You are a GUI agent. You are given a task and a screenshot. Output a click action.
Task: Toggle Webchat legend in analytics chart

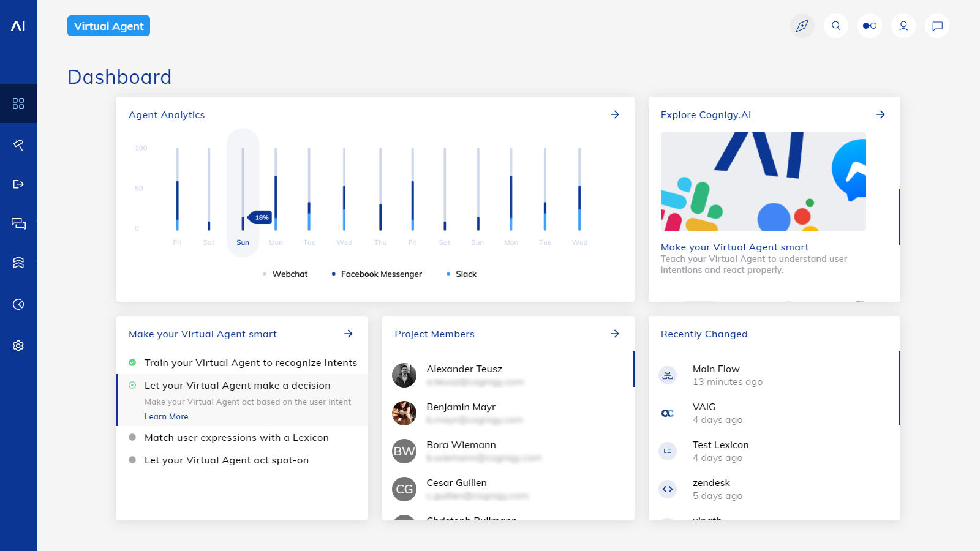tap(289, 274)
